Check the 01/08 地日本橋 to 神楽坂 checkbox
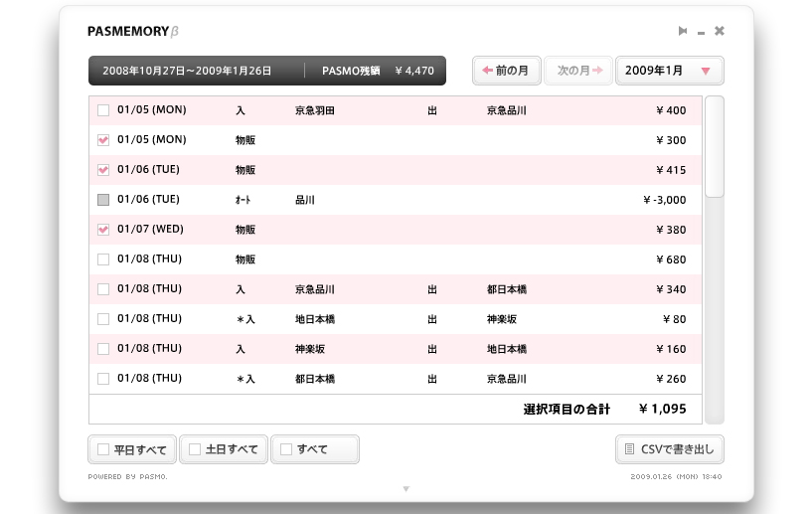Image resolution: width=812 pixels, height=514 pixels. [103, 319]
